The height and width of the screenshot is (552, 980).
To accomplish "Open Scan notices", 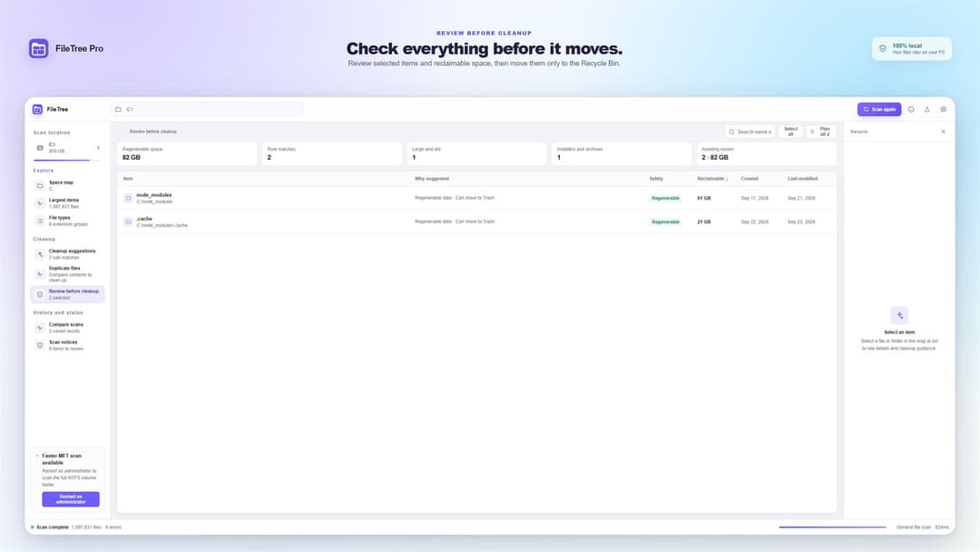I will coord(67,345).
